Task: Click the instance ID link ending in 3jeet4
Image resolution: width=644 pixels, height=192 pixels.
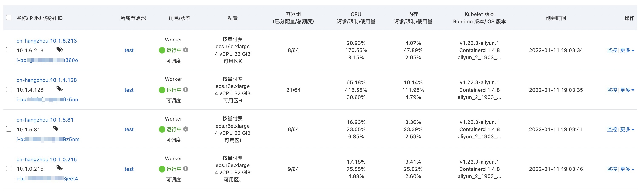Action: click(47, 178)
